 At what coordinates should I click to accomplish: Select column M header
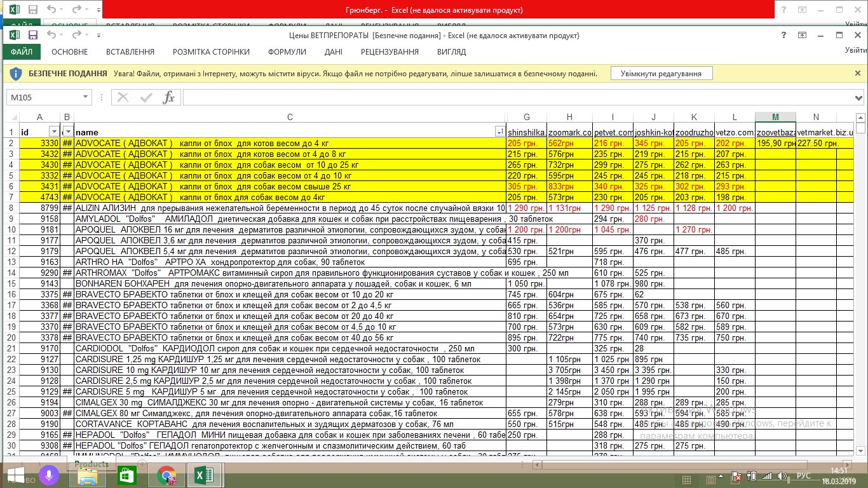tap(775, 117)
